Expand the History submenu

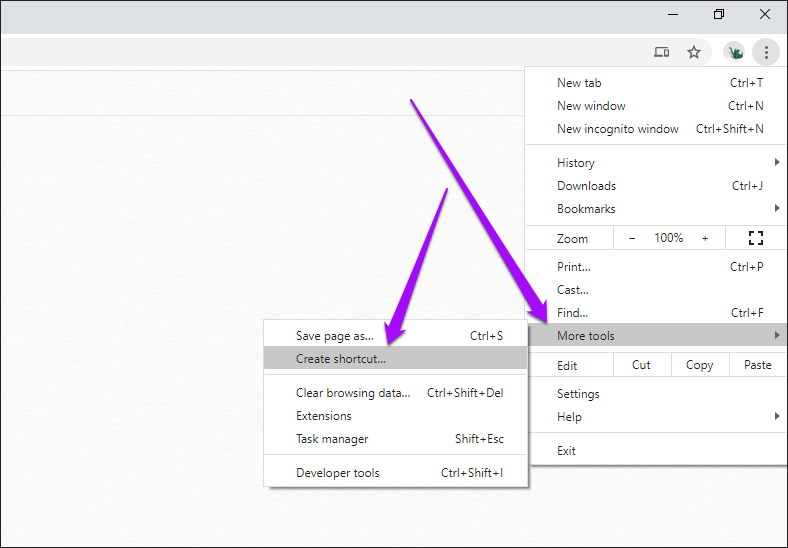coord(656,163)
